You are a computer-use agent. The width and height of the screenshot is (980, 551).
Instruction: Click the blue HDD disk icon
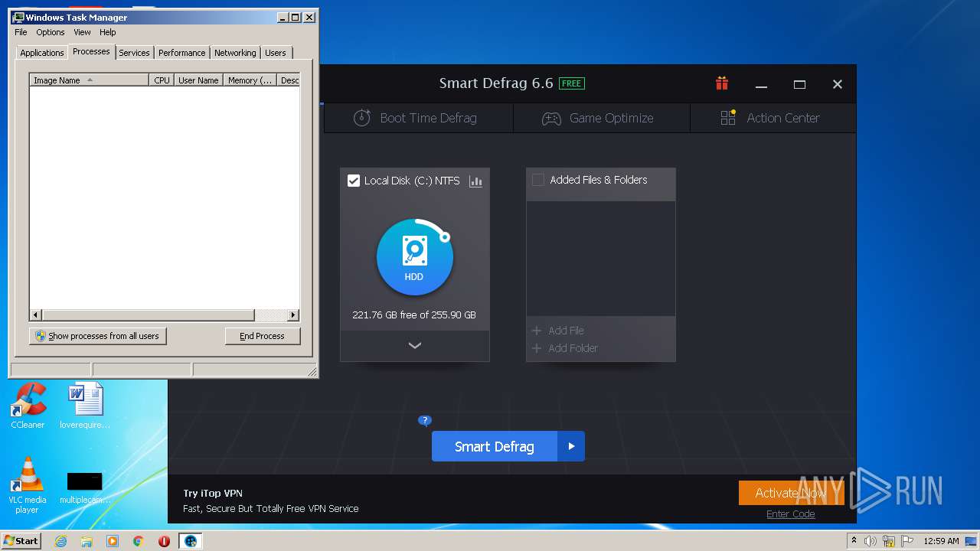414,257
